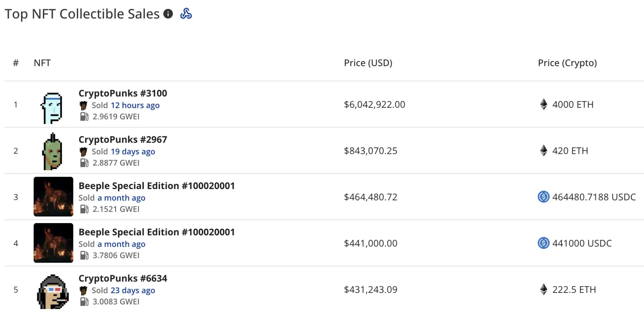Click the Ethereum icon beside 222.5 ETH
Viewport: 644px width, 312px height.
tap(544, 289)
